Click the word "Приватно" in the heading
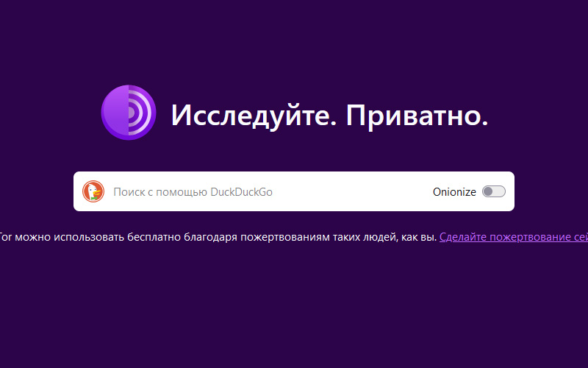Screen dimensions: 588x368 coord(416,115)
